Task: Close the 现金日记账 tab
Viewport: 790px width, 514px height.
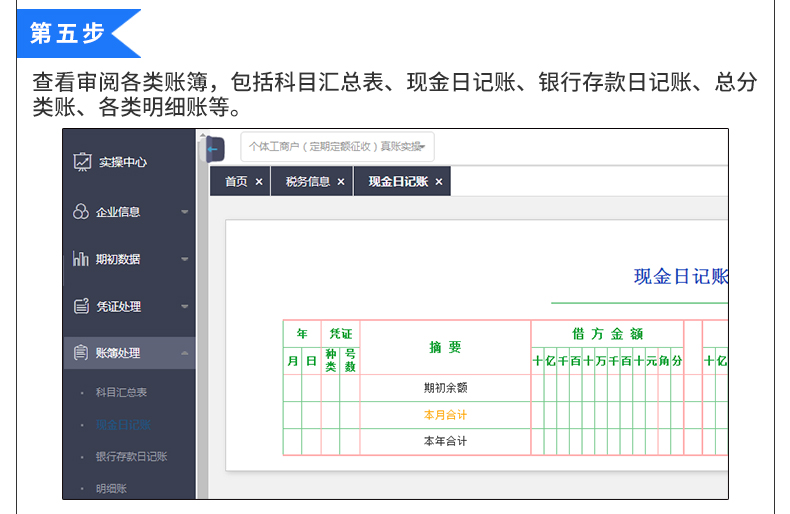Action: point(439,182)
